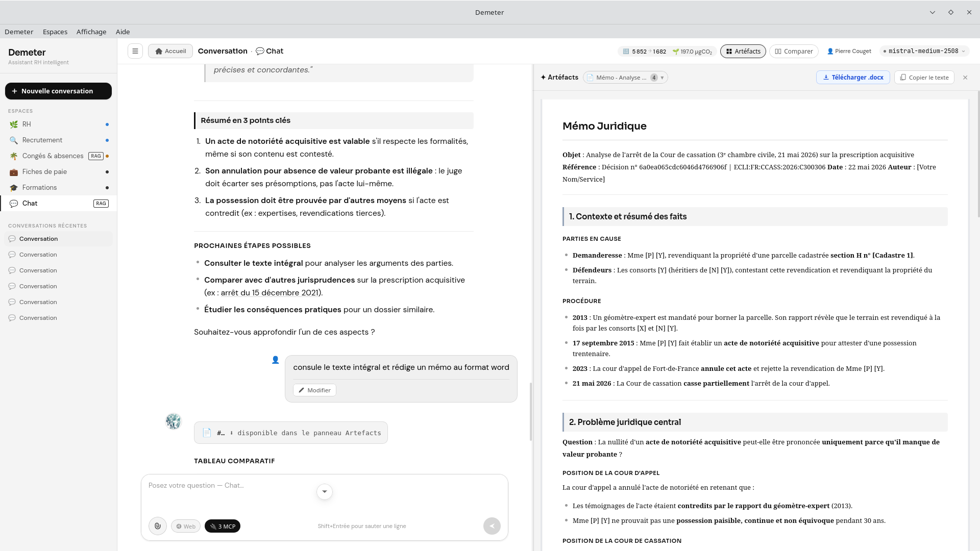Click the user avatar icon beside message

[276, 360]
